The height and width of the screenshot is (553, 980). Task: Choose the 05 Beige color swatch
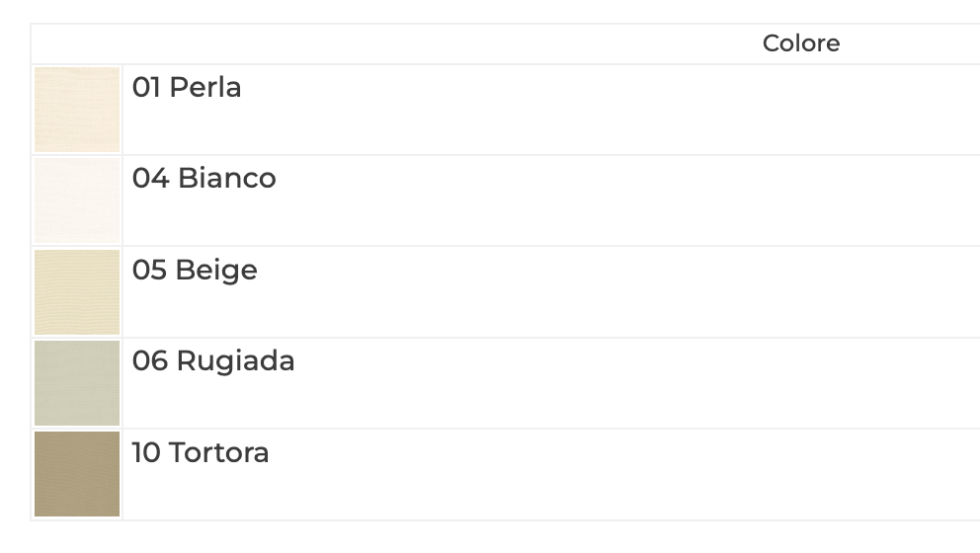click(77, 292)
